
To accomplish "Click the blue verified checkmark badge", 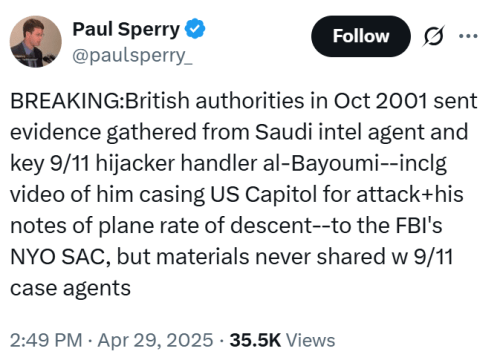I will click(x=195, y=29).
